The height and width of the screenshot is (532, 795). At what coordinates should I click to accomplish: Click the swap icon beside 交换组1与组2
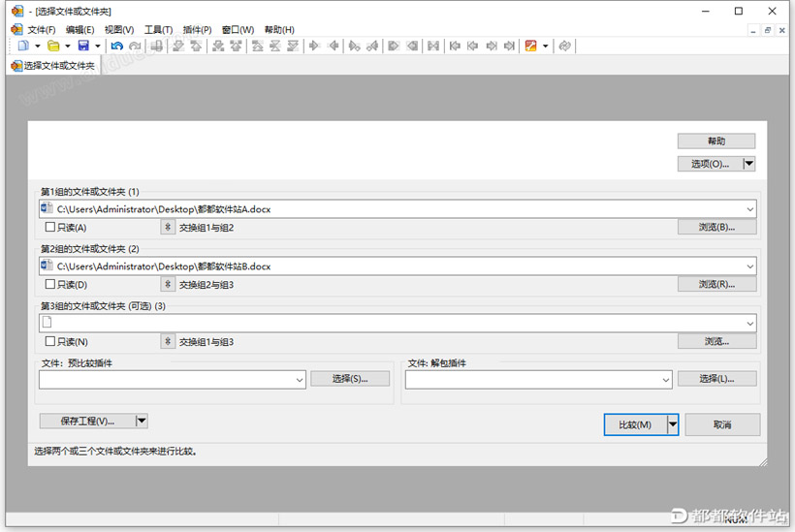(168, 227)
